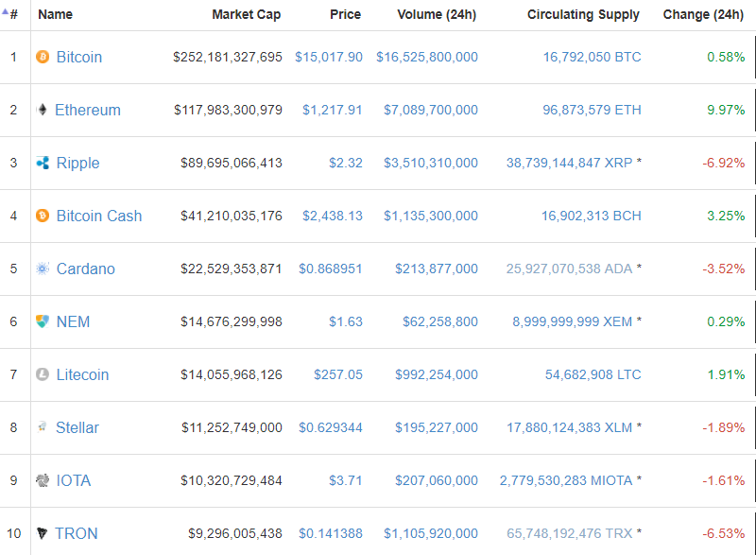The image size is (756, 555).
Task: Click Litecoin price $257.05
Action: coord(338,374)
